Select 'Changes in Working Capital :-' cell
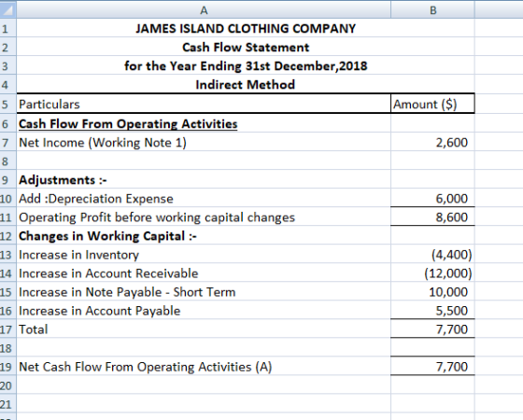The height and width of the screenshot is (420, 523). (204, 236)
